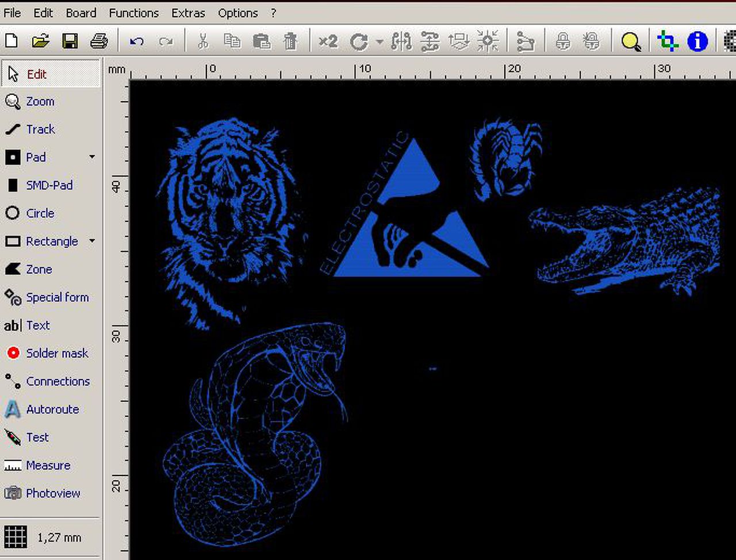Open a file using the folder icon
The image size is (736, 560).
click(40, 41)
